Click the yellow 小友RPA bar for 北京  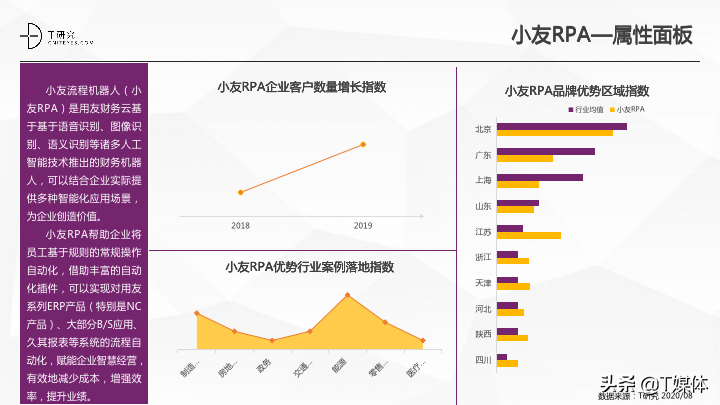pyautogui.click(x=555, y=133)
